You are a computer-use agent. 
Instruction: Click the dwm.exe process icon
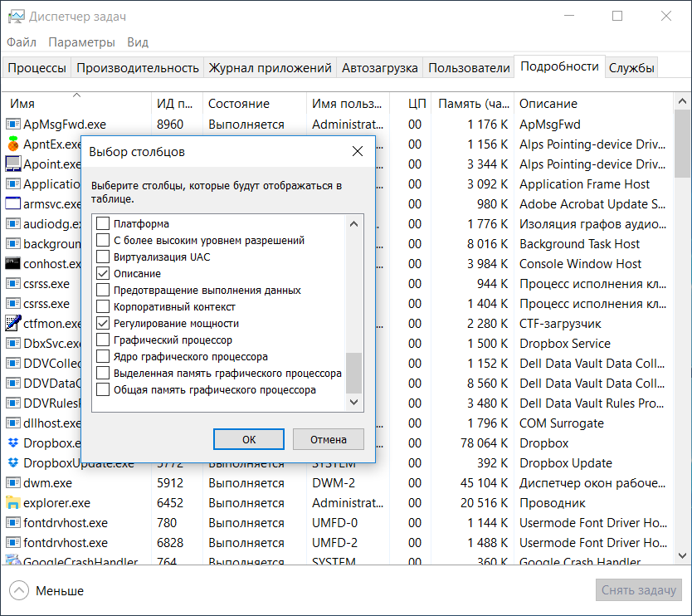(13, 483)
